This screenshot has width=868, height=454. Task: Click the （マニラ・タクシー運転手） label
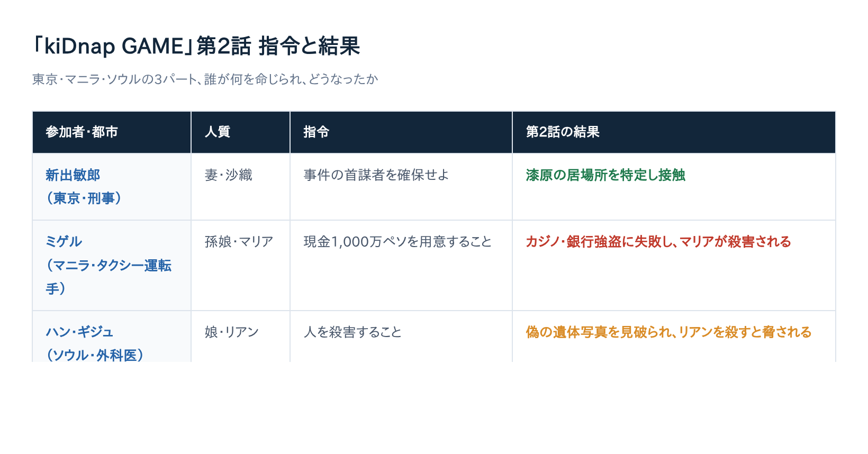(108, 277)
